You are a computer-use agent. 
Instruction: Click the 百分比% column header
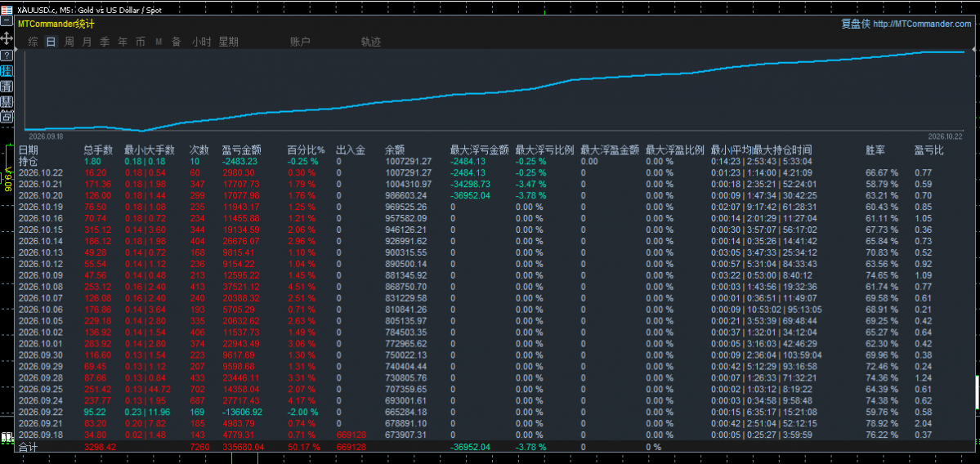pos(307,149)
